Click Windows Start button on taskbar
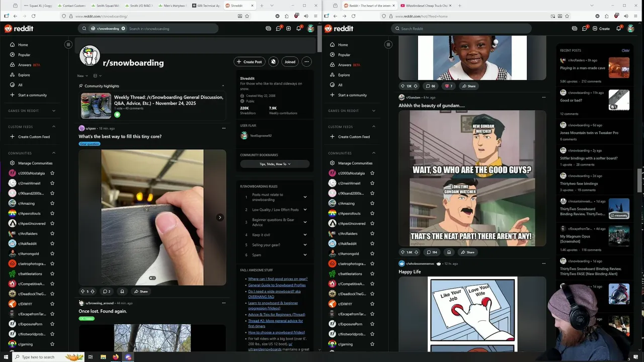This screenshot has width=644, height=362. (5, 357)
